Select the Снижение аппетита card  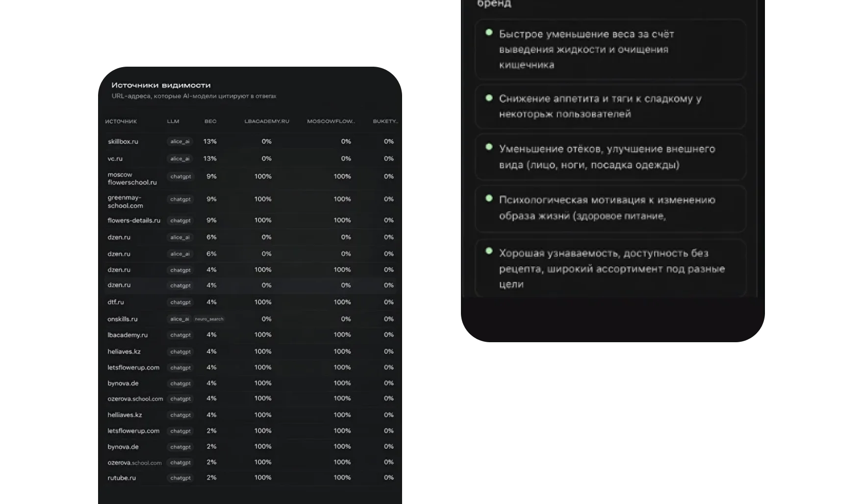pyautogui.click(x=611, y=106)
